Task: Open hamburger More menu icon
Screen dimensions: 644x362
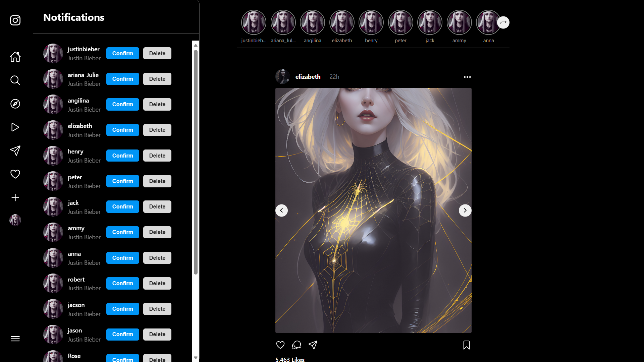Action: click(15, 339)
